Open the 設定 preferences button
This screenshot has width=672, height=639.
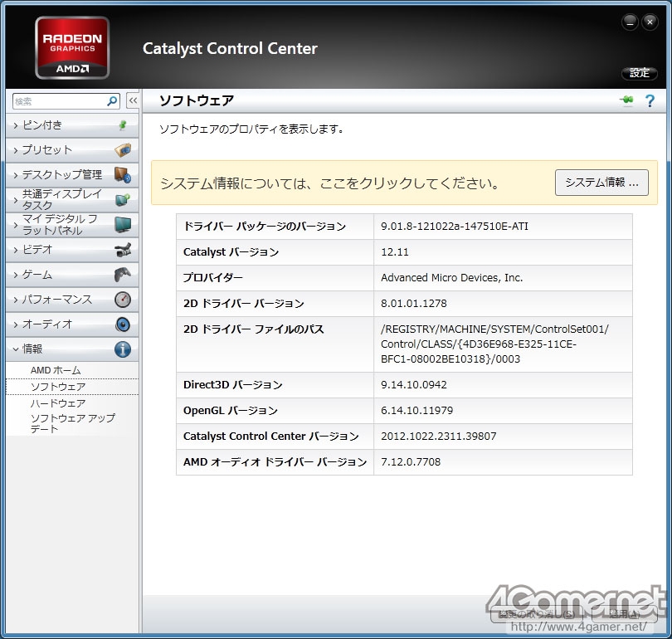[x=639, y=73]
